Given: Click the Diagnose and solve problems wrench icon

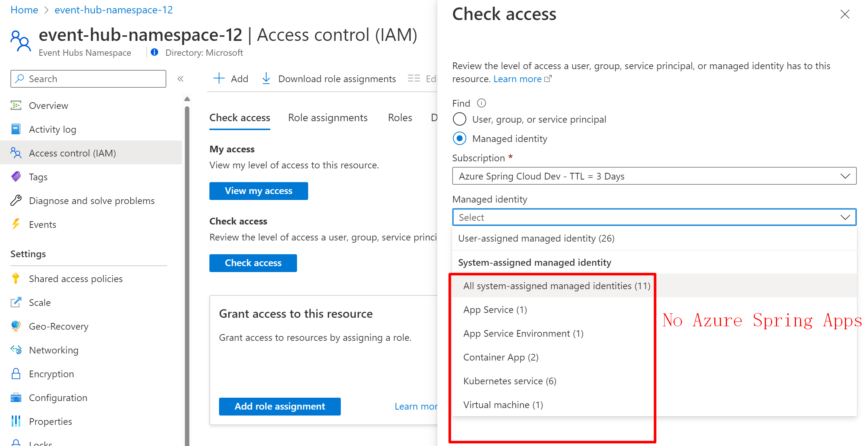Looking at the screenshot, I should [x=16, y=201].
